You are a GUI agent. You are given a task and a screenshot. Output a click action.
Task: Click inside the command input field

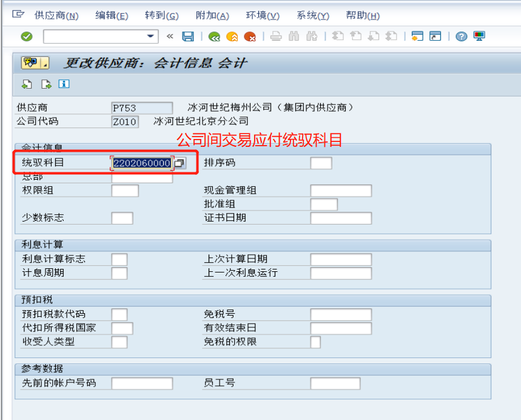[x=96, y=36]
